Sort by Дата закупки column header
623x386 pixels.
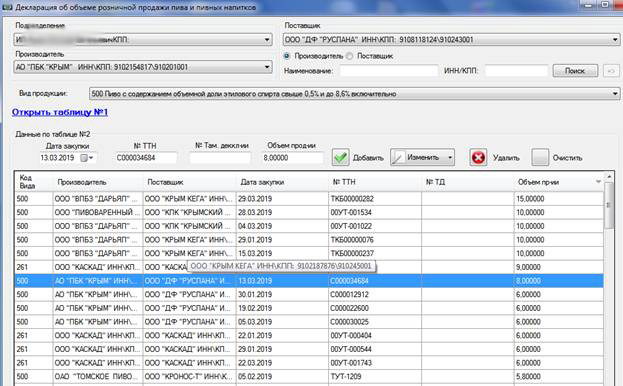282,182
